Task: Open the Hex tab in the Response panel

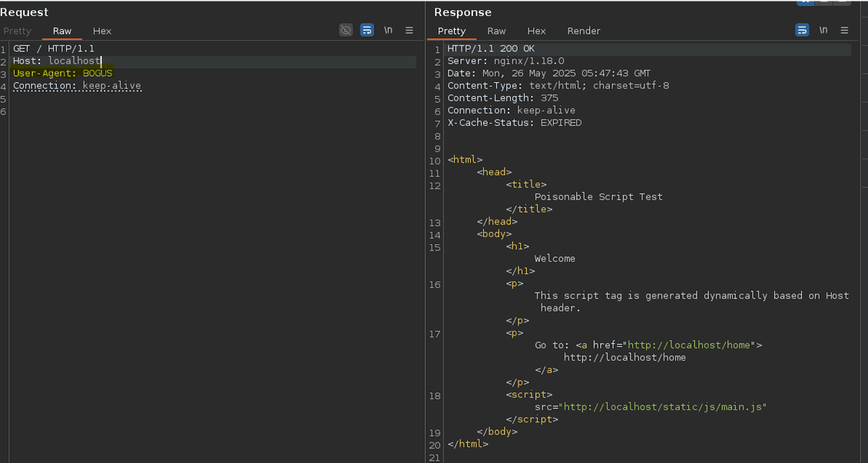Action: pos(536,31)
